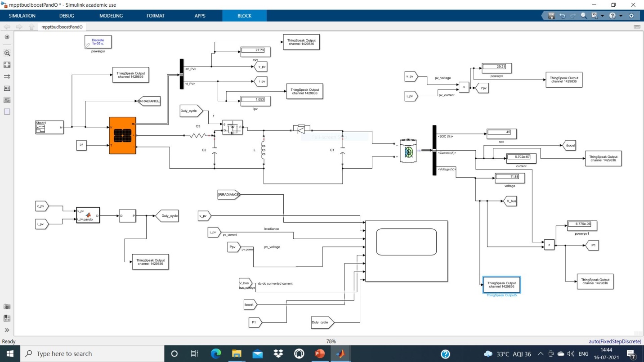Undo the last action via the toolbar arrow
This screenshot has height=362, width=644.
[x=562, y=16]
